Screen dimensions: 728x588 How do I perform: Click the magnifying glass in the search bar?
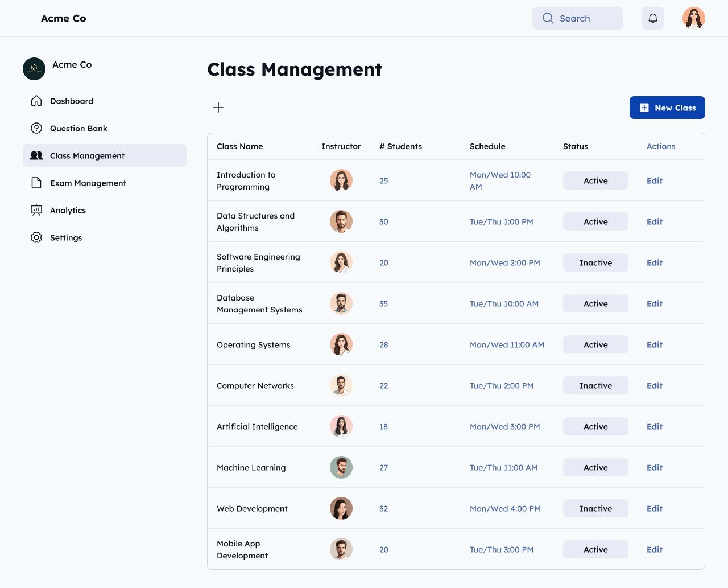click(548, 18)
